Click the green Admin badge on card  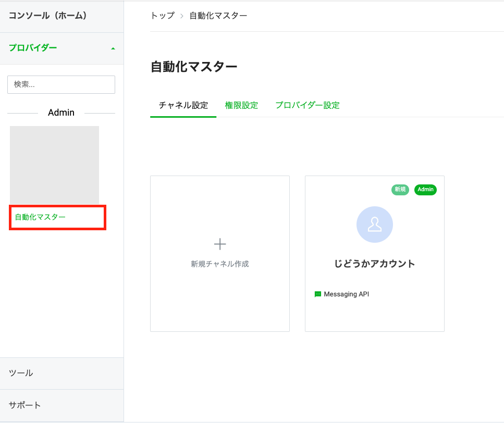(425, 190)
